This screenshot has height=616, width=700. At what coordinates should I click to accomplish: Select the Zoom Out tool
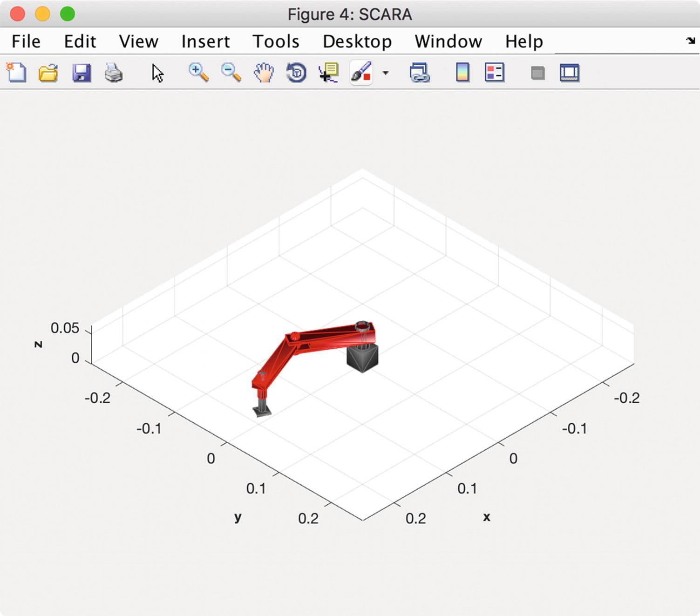[x=230, y=73]
